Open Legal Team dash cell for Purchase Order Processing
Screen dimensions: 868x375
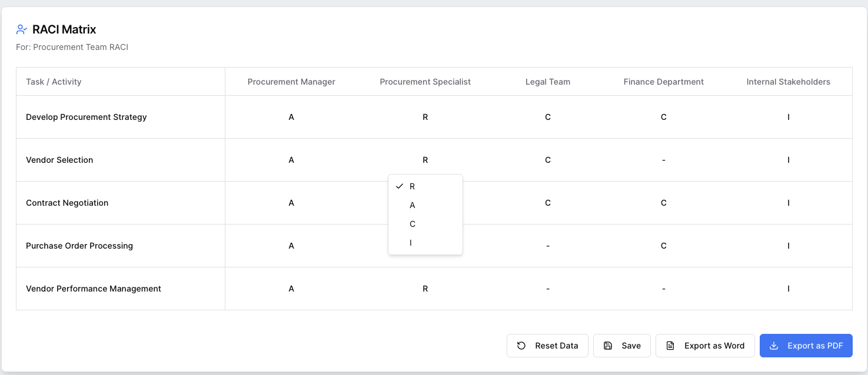(548, 246)
